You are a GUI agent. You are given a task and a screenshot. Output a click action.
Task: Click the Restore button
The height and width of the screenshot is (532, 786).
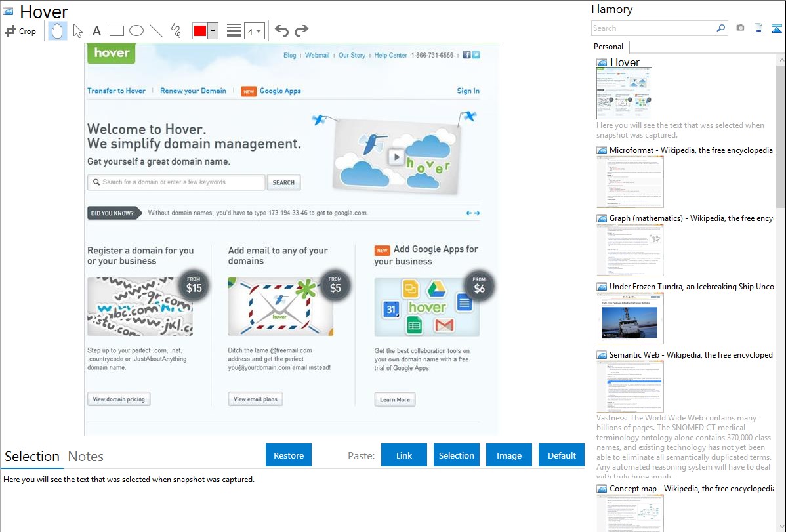pos(289,455)
